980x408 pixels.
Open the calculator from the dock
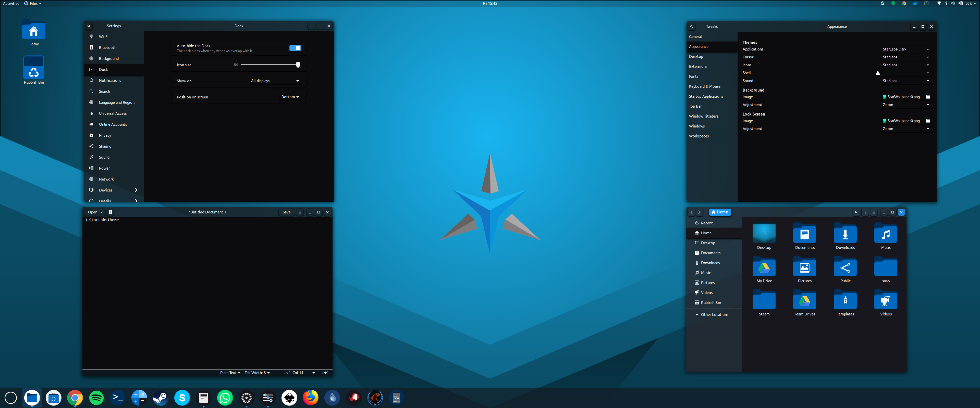[139, 398]
